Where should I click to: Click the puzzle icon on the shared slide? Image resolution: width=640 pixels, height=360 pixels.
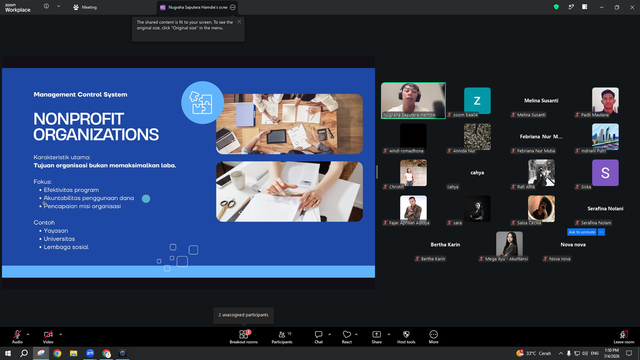pos(202,102)
